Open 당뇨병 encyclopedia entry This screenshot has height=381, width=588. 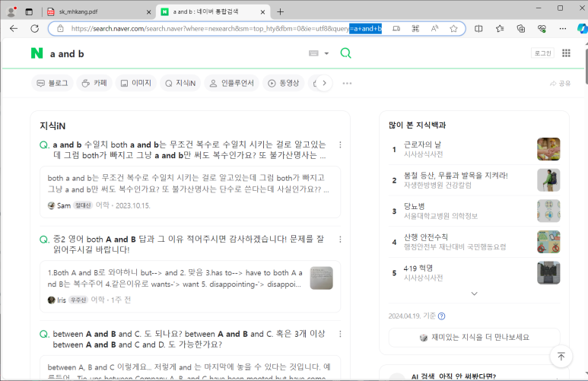[x=415, y=206]
